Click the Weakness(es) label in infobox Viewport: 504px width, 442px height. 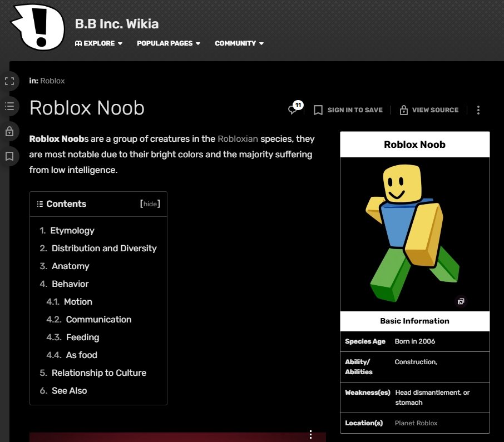pos(368,393)
